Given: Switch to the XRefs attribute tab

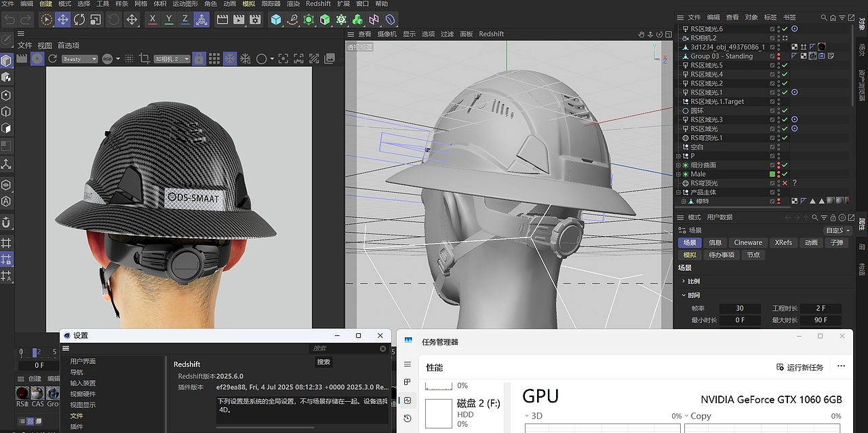Looking at the screenshot, I should [783, 242].
